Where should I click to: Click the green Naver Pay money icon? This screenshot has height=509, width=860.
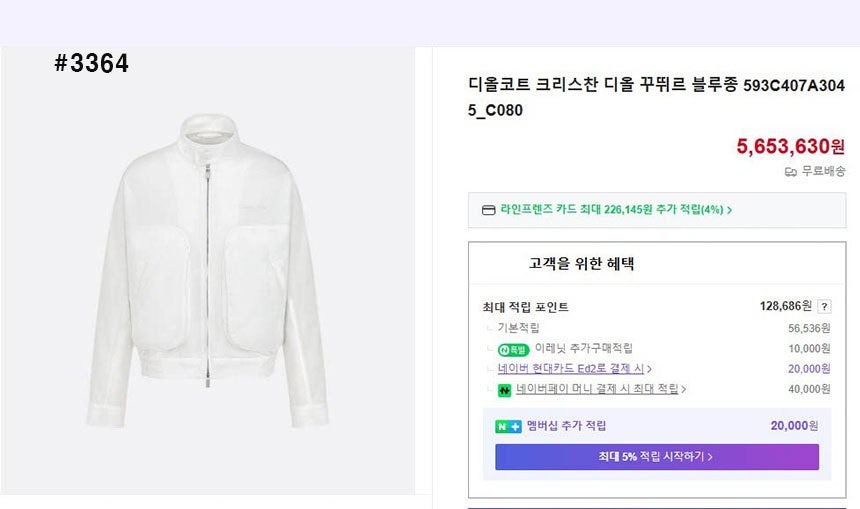(x=505, y=389)
